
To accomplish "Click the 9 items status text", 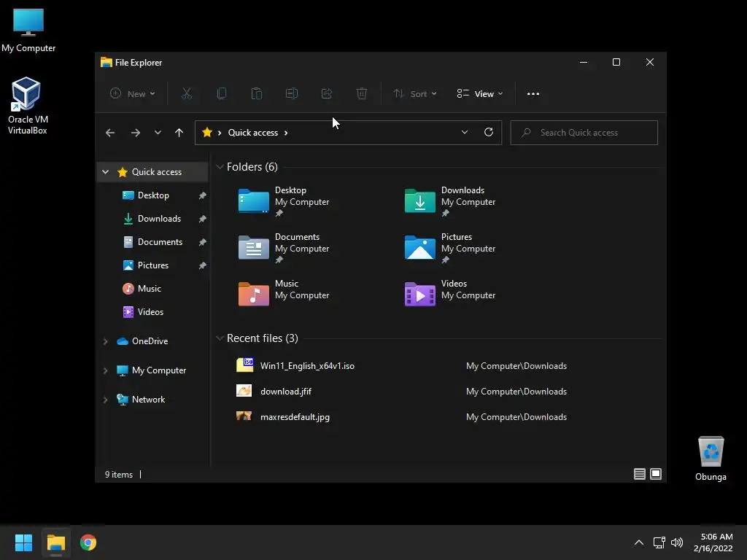I will (x=119, y=474).
